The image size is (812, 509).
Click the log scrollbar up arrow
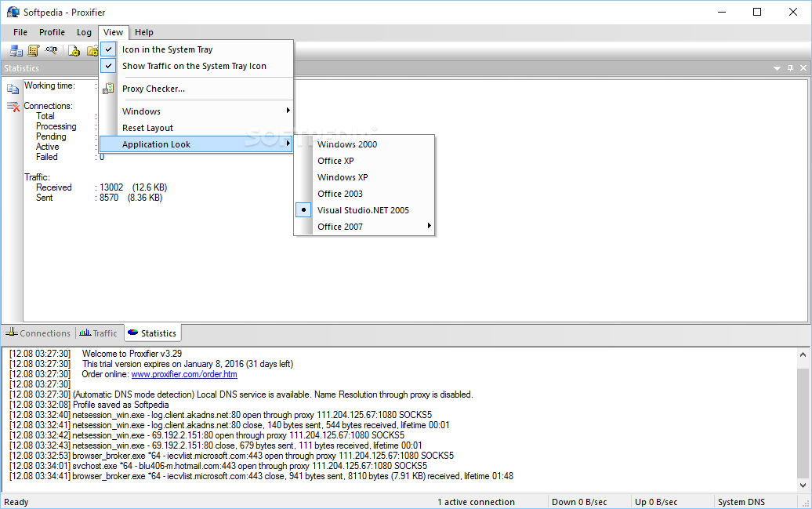coord(803,355)
